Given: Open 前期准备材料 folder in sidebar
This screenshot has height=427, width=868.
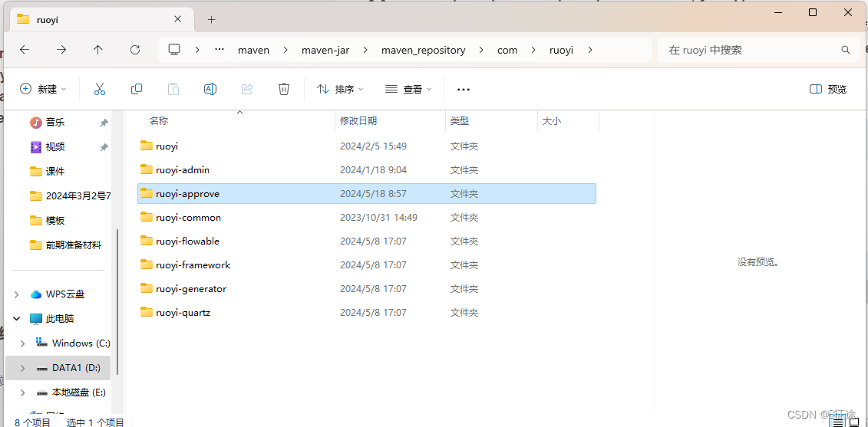Looking at the screenshot, I should (66, 245).
